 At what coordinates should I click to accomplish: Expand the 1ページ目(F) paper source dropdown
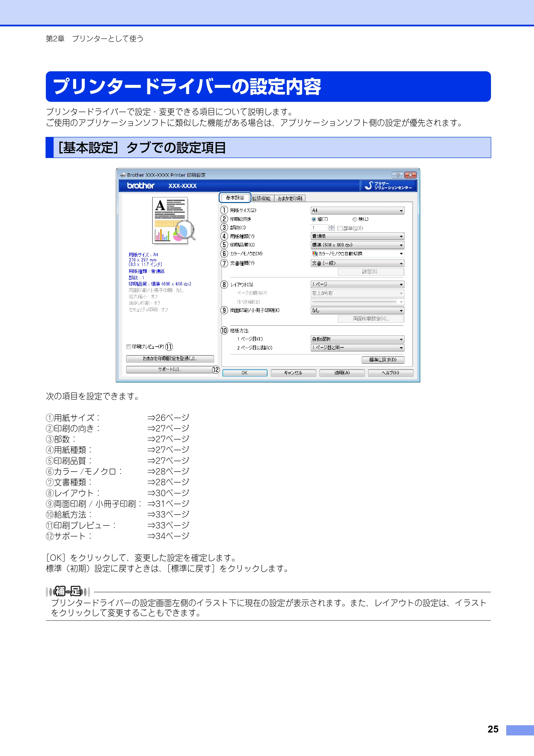358,339
